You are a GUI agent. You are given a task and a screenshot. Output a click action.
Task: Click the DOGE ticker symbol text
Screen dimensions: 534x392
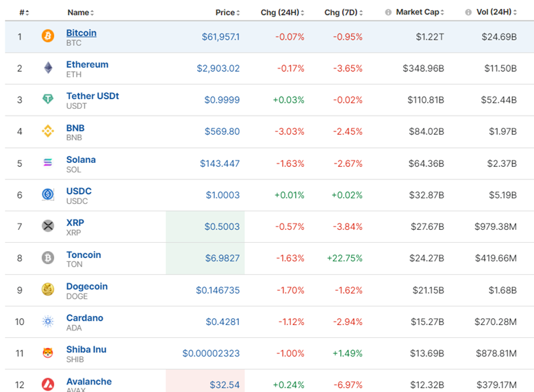pos(77,296)
